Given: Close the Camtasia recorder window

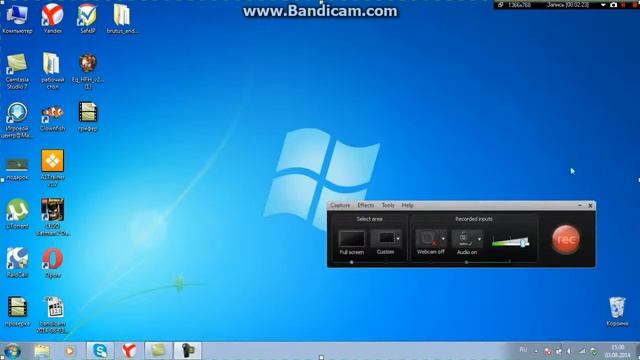Looking at the screenshot, I should (x=590, y=205).
